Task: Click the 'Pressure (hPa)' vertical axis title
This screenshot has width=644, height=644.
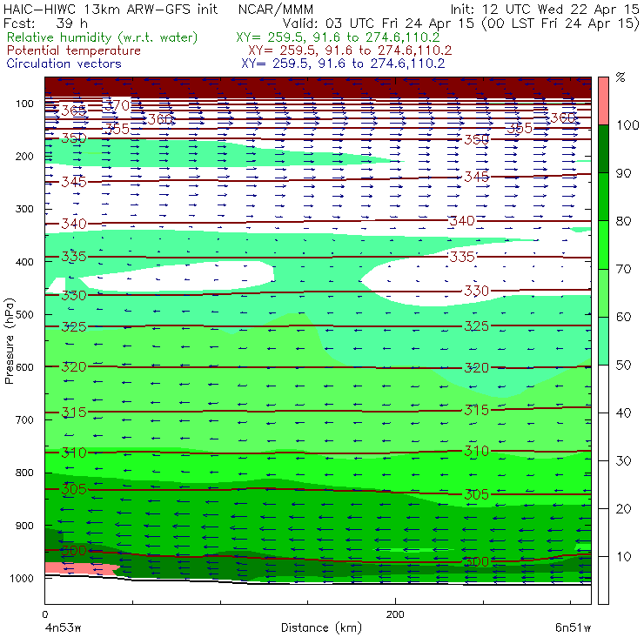Action: tap(10, 341)
